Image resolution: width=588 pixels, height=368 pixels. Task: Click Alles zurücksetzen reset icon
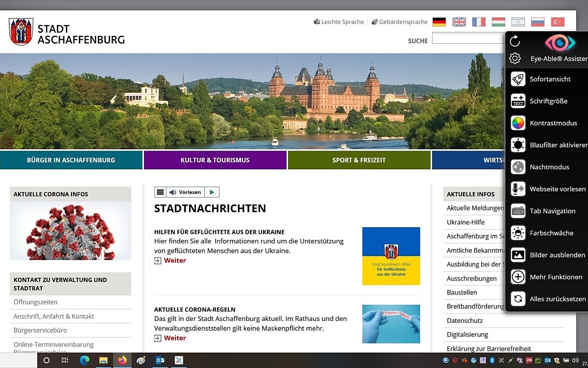(518, 299)
